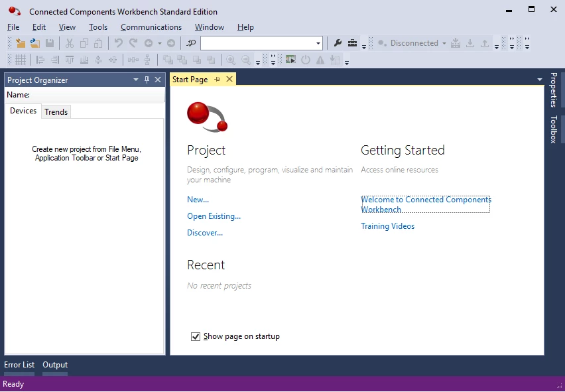Click the Upload from controller arrow icon
This screenshot has width=565, height=392.
(x=485, y=43)
